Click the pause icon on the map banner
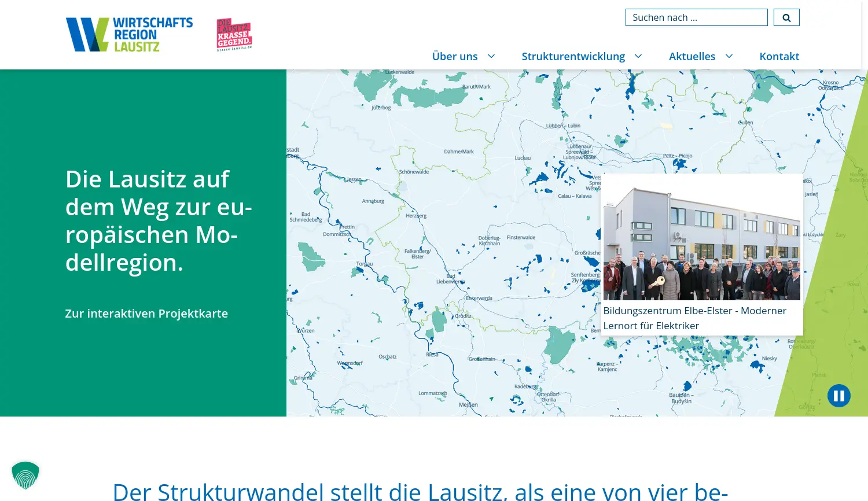This screenshot has width=868, height=501. (x=838, y=395)
